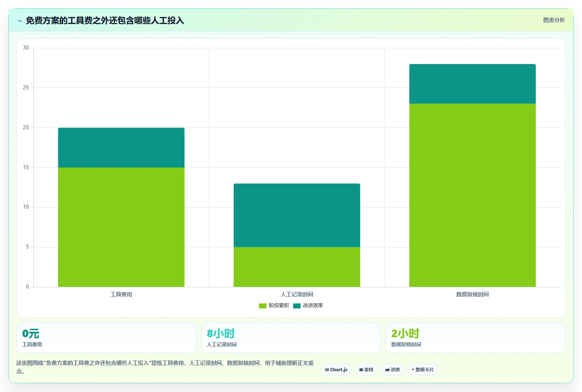582x392 pixels.
Task: Open the 0元 工具费用 data card
Action: pos(106,338)
